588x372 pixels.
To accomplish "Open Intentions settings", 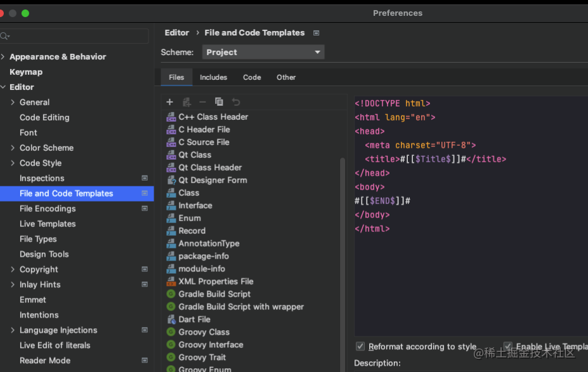I will [39, 315].
